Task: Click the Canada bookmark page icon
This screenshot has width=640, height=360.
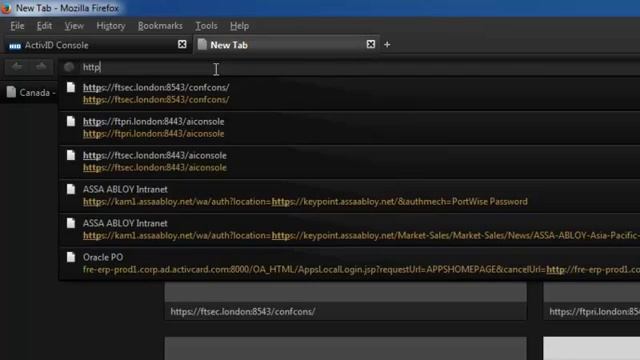Action: [11, 92]
